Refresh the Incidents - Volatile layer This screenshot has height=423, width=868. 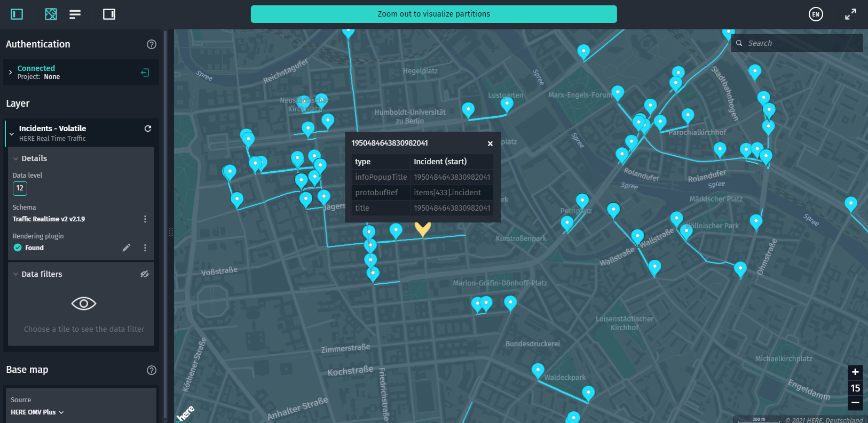pos(148,129)
